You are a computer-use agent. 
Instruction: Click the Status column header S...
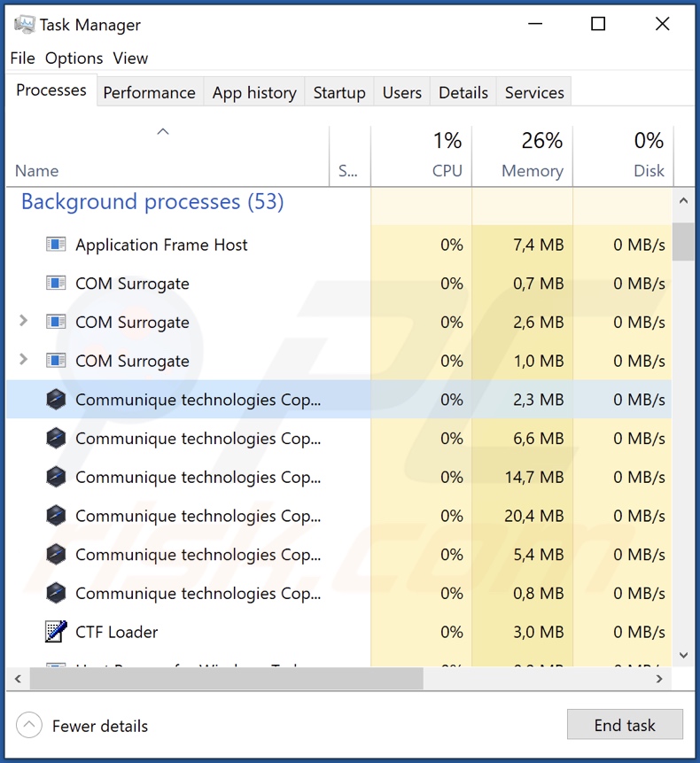pos(350,156)
